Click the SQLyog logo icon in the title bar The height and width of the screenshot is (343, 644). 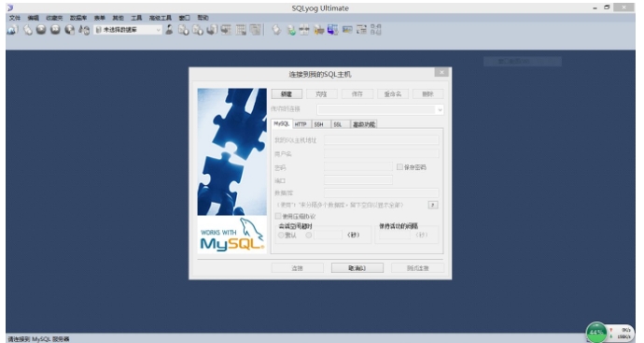10,7
